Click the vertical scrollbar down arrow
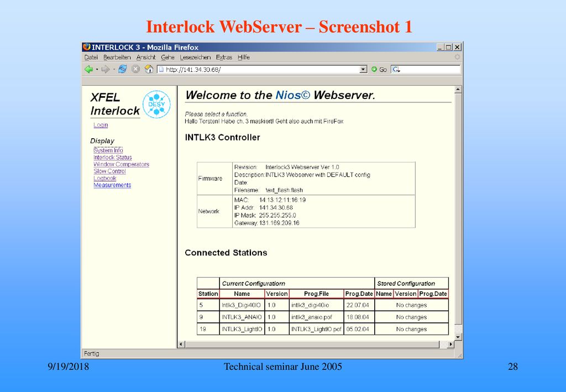The height and width of the screenshot is (392, 566). pyautogui.click(x=458, y=337)
